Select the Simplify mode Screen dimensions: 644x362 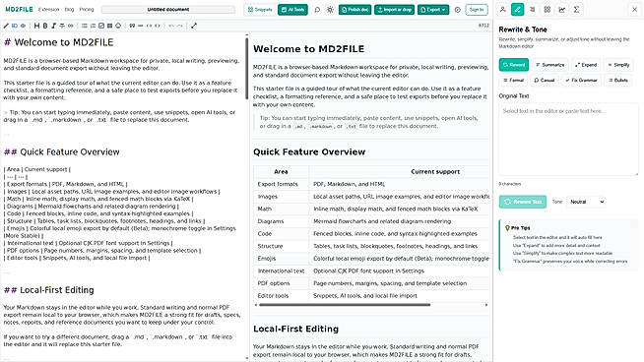coord(618,65)
